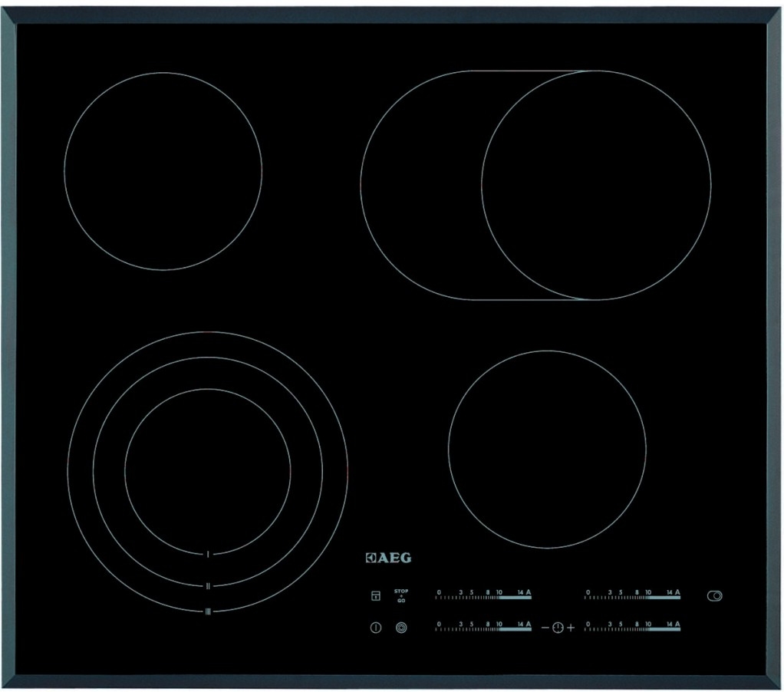Touch center of the triple-ring cooking zone
The height and width of the screenshot is (692, 784).
coord(207,471)
